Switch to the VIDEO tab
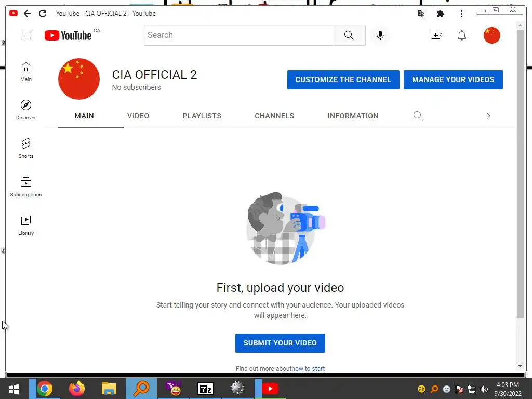The height and width of the screenshot is (399, 532). [x=138, y=116]
